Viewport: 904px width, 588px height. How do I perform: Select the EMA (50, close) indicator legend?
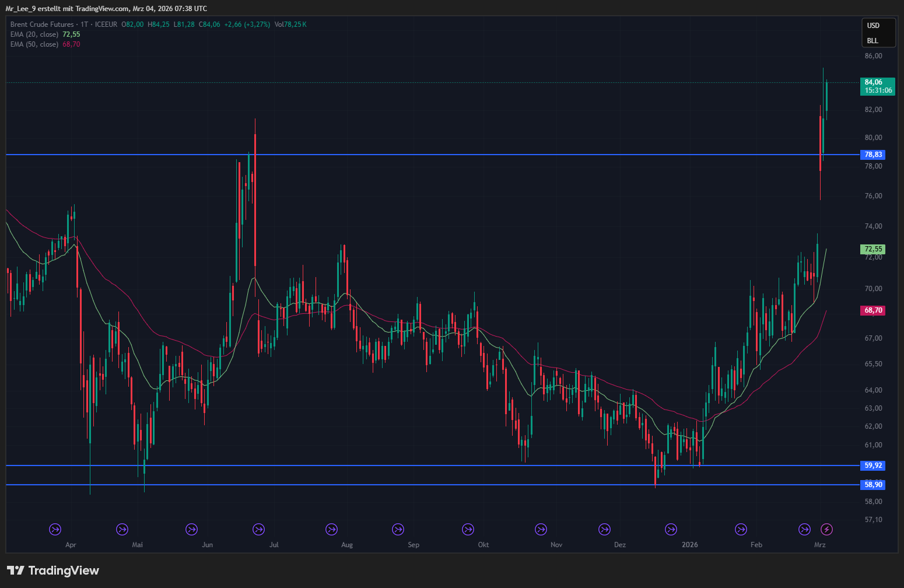tap(34, 44)
